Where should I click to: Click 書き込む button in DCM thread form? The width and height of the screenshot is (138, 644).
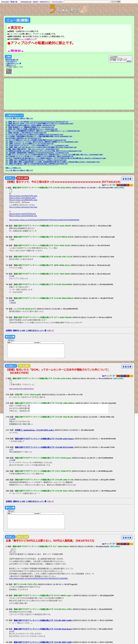point(11,511)
